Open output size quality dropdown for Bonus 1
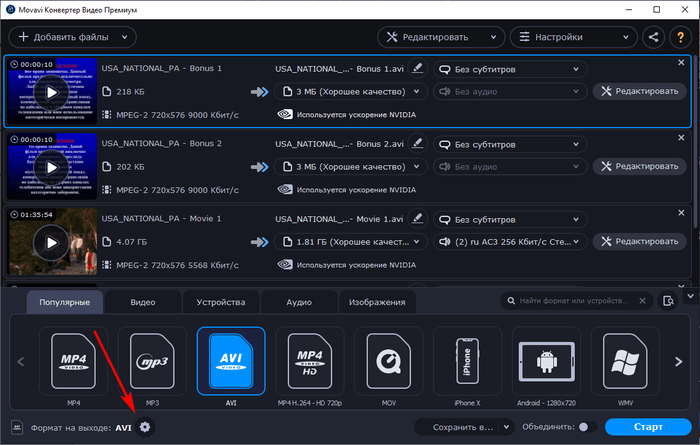The image size is (700, 445). coord(350,91)
